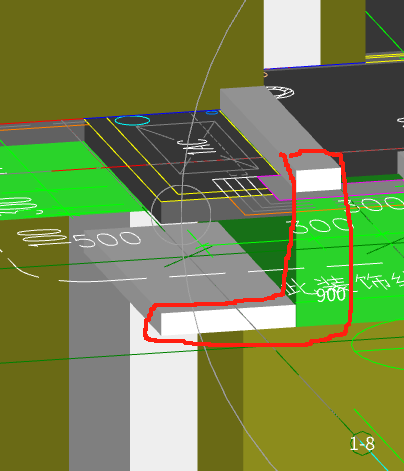
Task: Click the 900 dimension label
Action: coord(330,295)
